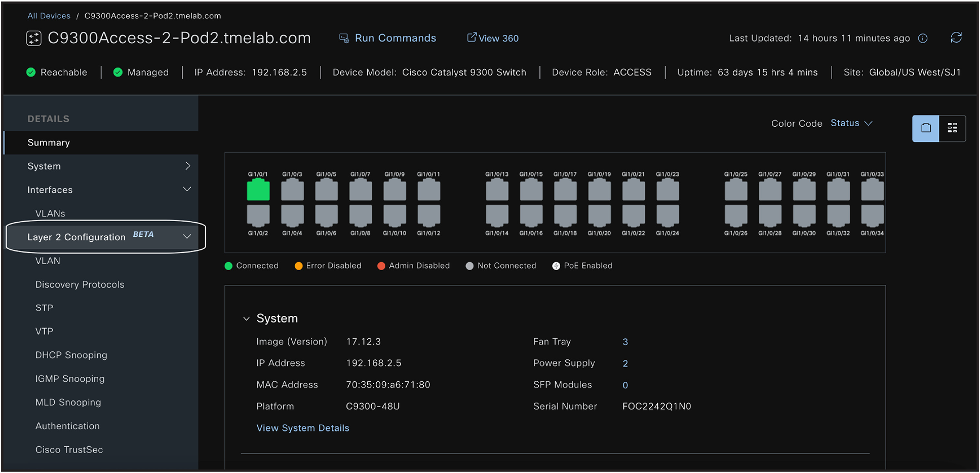
Task: Go to the All Devices breadcrumb
Action: pos(49,16)
